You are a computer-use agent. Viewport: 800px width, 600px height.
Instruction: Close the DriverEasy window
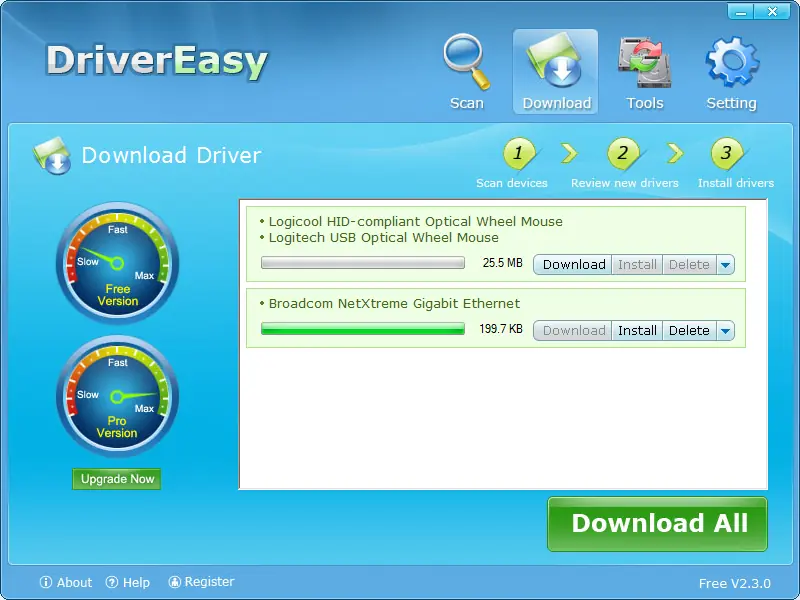(x=772, y=11)
